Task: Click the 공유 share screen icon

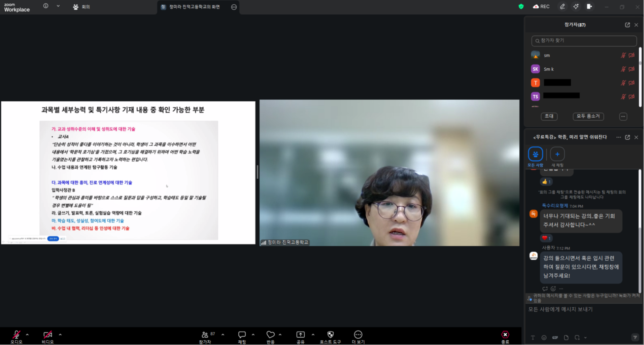Action: point(300,335)
